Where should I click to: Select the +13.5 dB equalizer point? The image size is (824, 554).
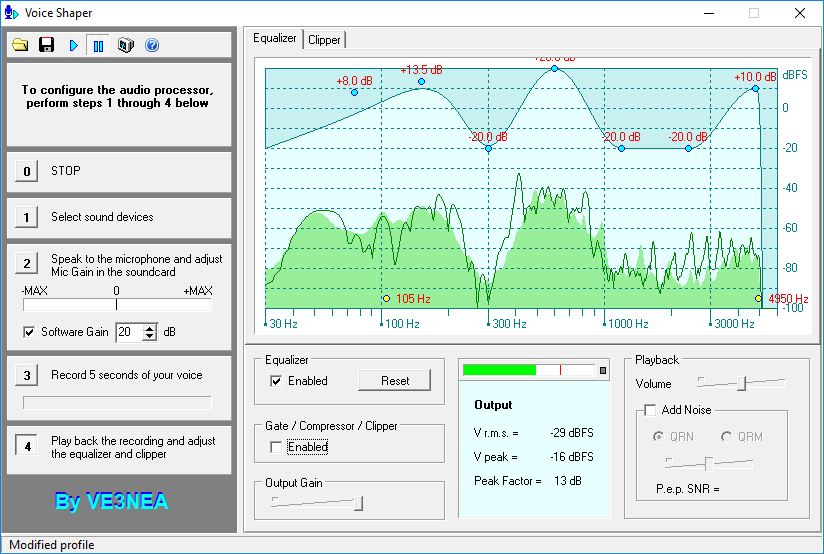coord(421,81)
